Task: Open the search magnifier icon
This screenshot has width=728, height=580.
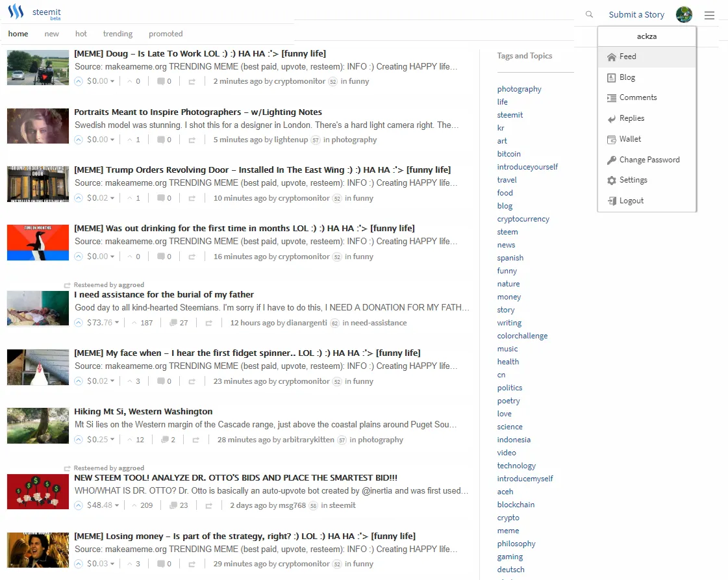Action: tap(589, 14)
